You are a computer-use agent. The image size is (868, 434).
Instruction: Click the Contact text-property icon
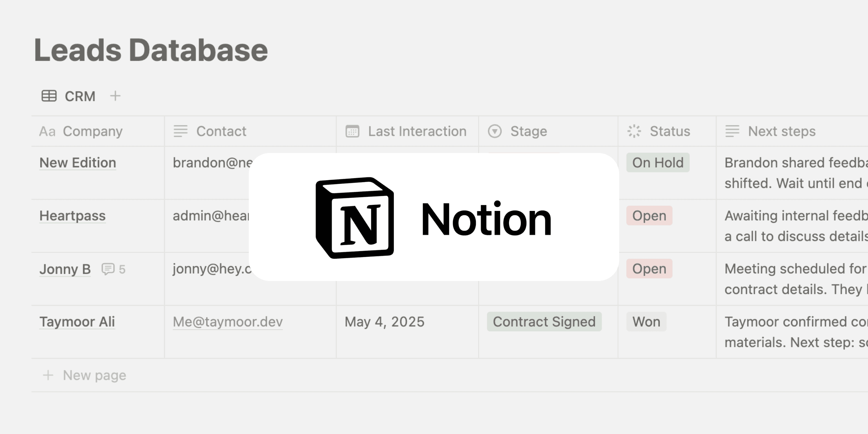click(x=181, y=131)
